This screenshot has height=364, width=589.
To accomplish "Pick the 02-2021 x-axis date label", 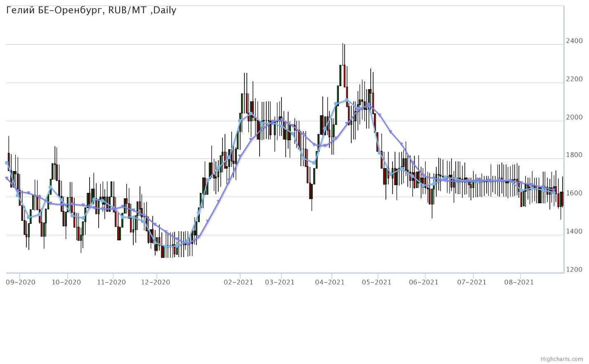I will (x=238, y=282).
